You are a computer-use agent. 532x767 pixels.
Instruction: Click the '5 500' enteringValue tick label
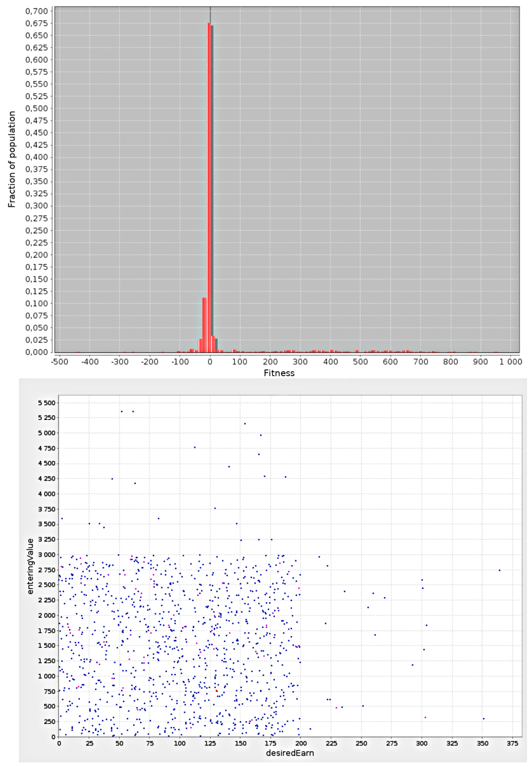click(47, 403)
